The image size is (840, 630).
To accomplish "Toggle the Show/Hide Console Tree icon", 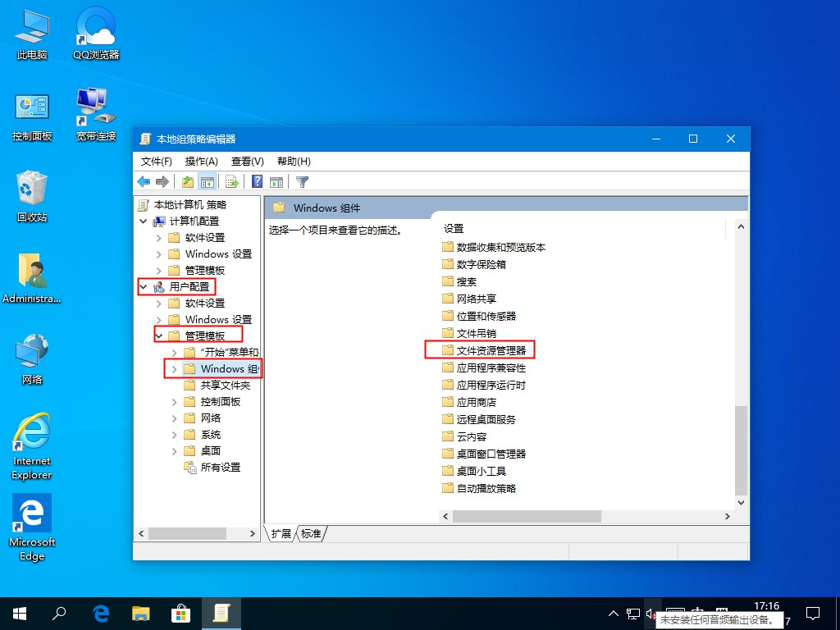I will (208, 181).
